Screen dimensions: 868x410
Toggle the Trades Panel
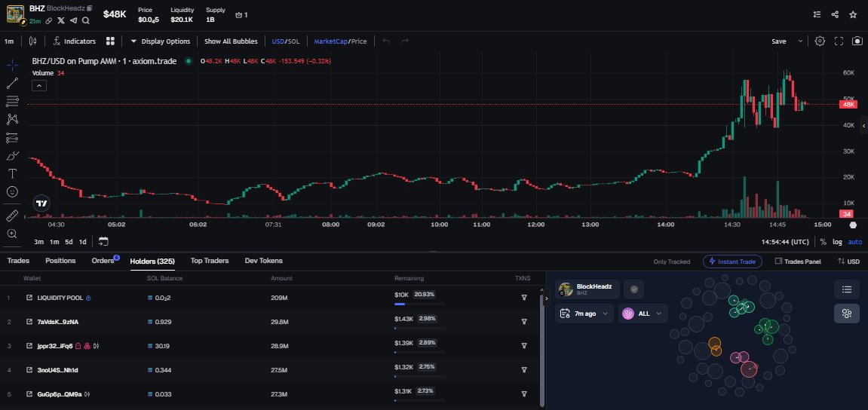(798, 262)
